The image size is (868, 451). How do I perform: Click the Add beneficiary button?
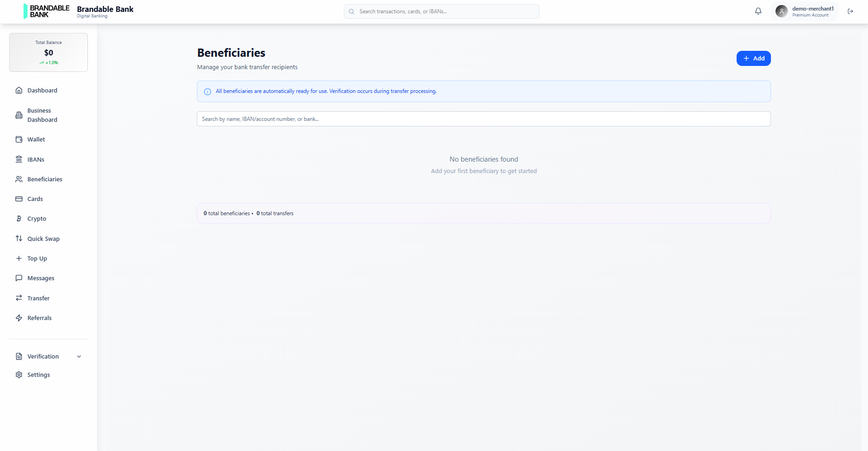click(753, 58)
